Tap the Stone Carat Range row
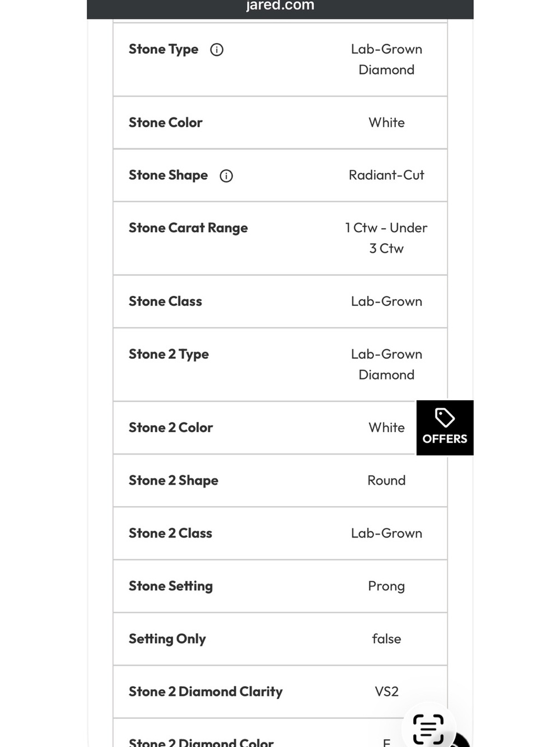Viewport: 560px width, 747px height. pyautogui.click(x=280, y=238)
